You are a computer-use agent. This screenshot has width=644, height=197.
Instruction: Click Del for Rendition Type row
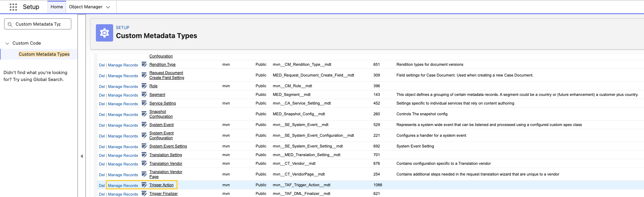coord(102,65)
